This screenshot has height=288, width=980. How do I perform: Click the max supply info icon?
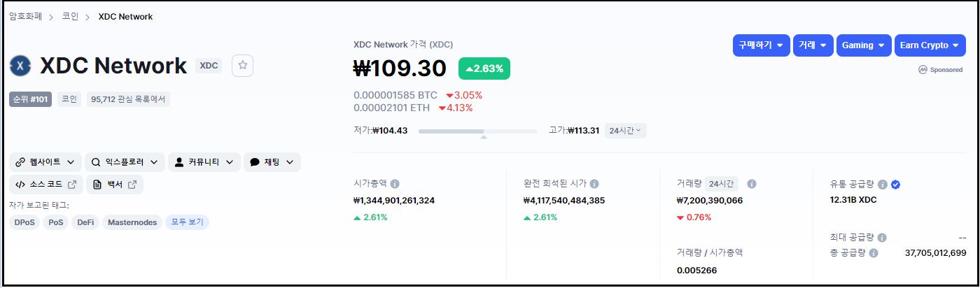(x=881, y=238)
